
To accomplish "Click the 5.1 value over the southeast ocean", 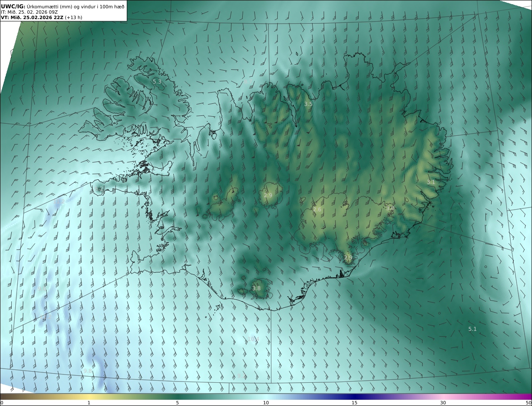I will coord(473,329).
